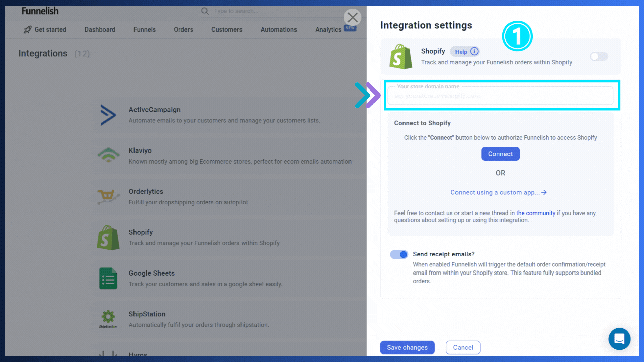Click the community hyperlink in settings description
This screenshot has height=362, width=644.
pos(536,213)
